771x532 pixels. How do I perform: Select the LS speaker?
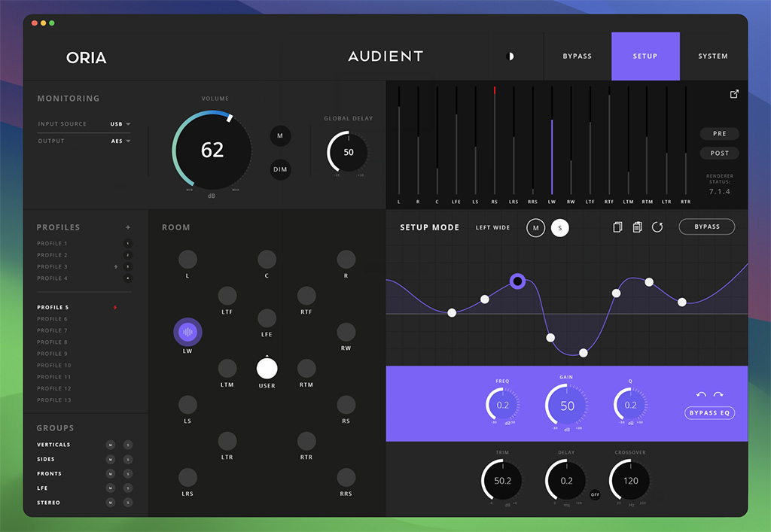coord(187,405)
